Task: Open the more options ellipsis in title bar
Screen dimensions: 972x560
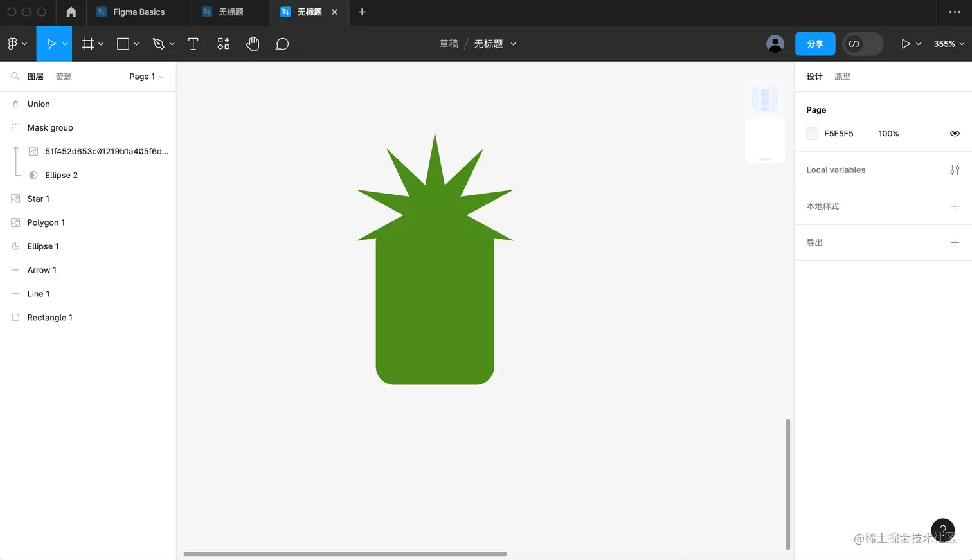Action: [x=955, y=12]
